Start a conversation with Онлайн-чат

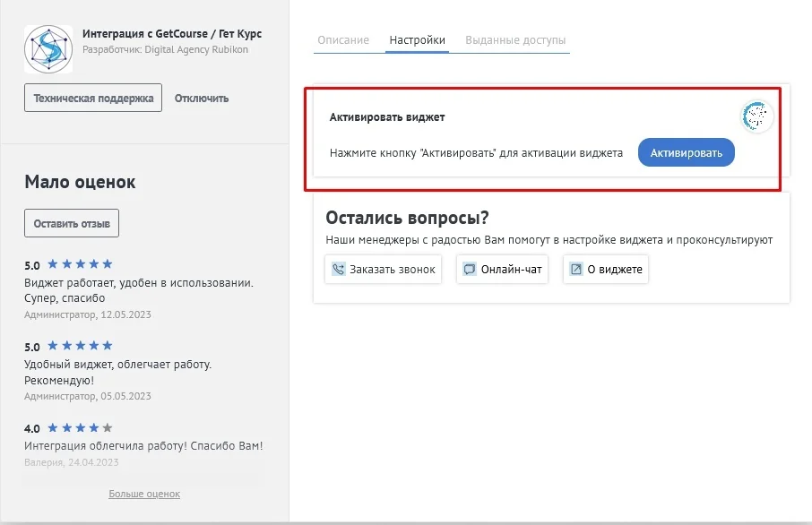pyautogui.click(x=501, y=269)
